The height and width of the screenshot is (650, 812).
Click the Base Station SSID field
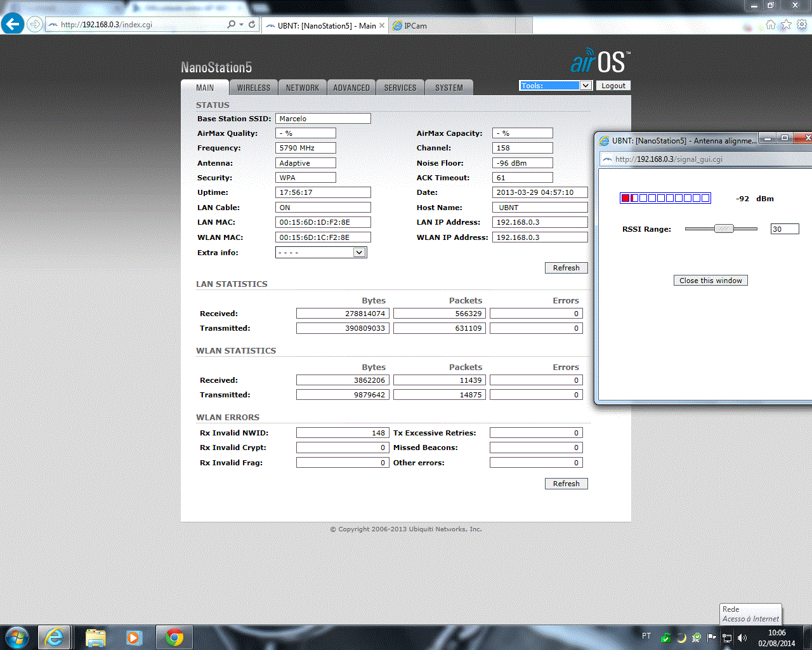pyautogui.click(x=323, y=119)
